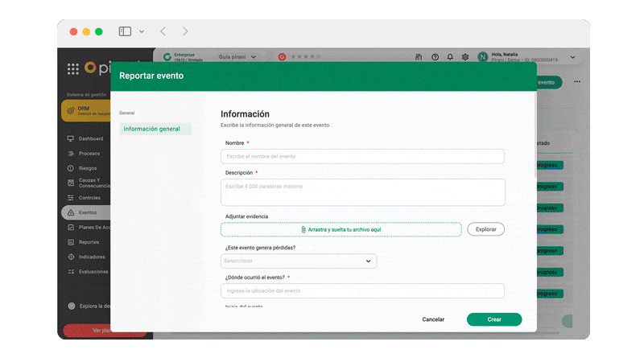
Task: Go to Eventos in the sidebar menu
Action: coord(87,212)
